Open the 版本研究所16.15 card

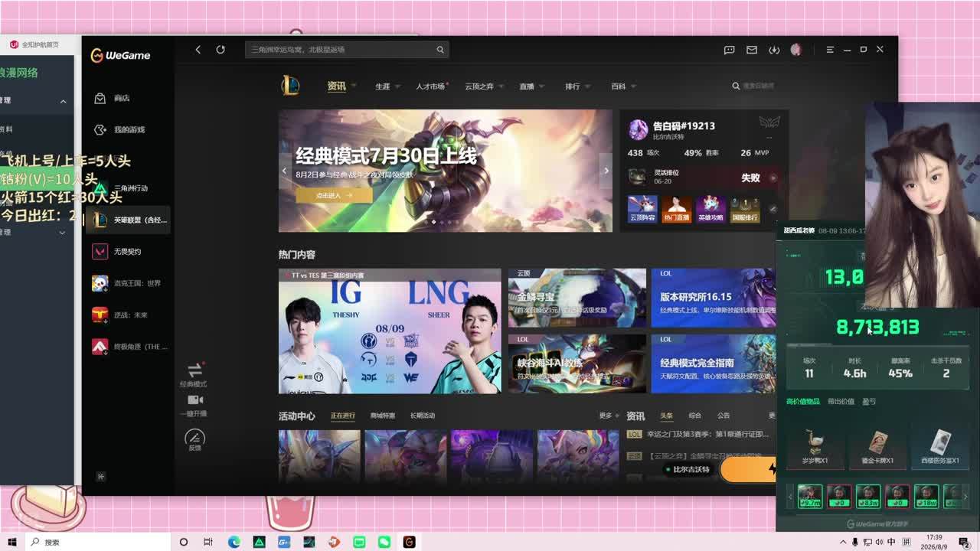tap(714, 298)
